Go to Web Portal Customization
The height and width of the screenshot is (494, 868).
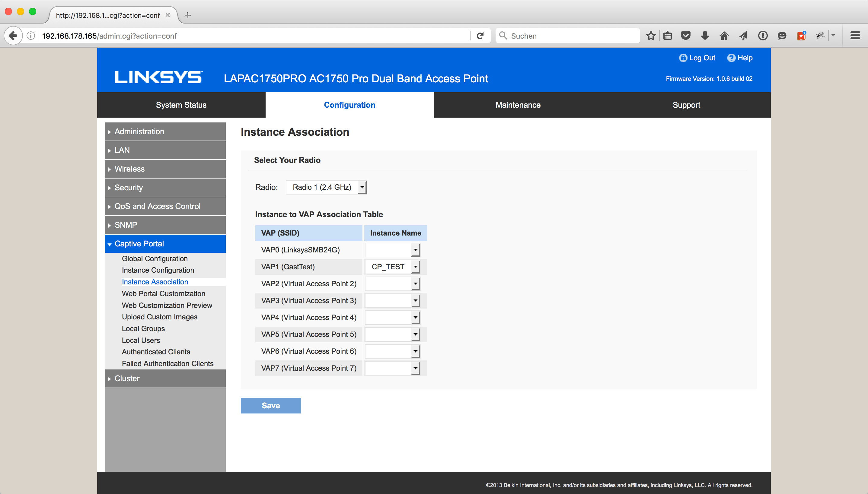pos(163,293)
